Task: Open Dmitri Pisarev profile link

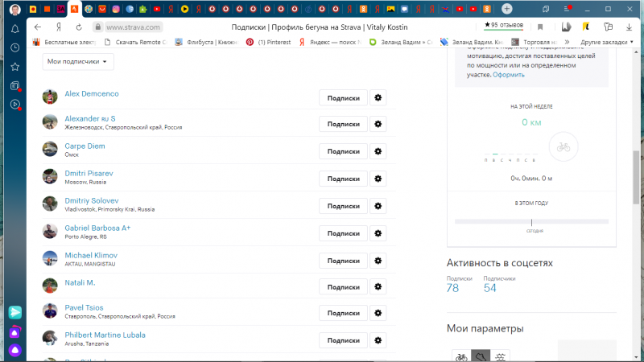Action: click(89, 173)
